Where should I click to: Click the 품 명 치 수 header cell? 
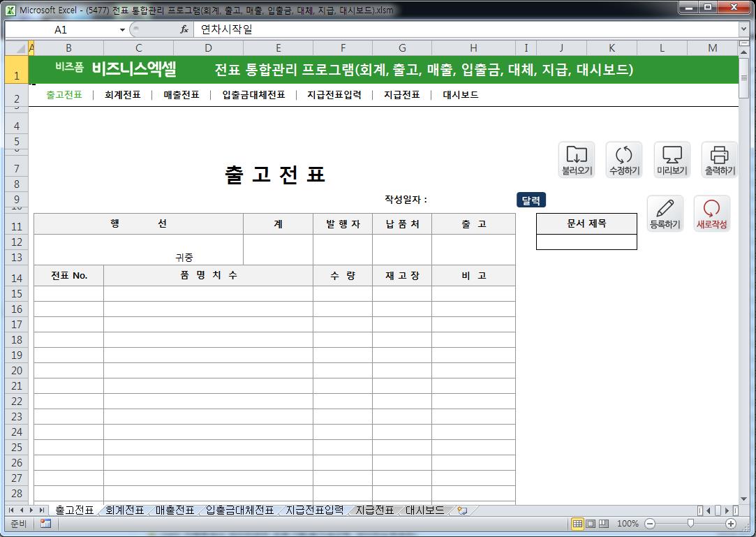pyautogui.click(x=208, y=276)
